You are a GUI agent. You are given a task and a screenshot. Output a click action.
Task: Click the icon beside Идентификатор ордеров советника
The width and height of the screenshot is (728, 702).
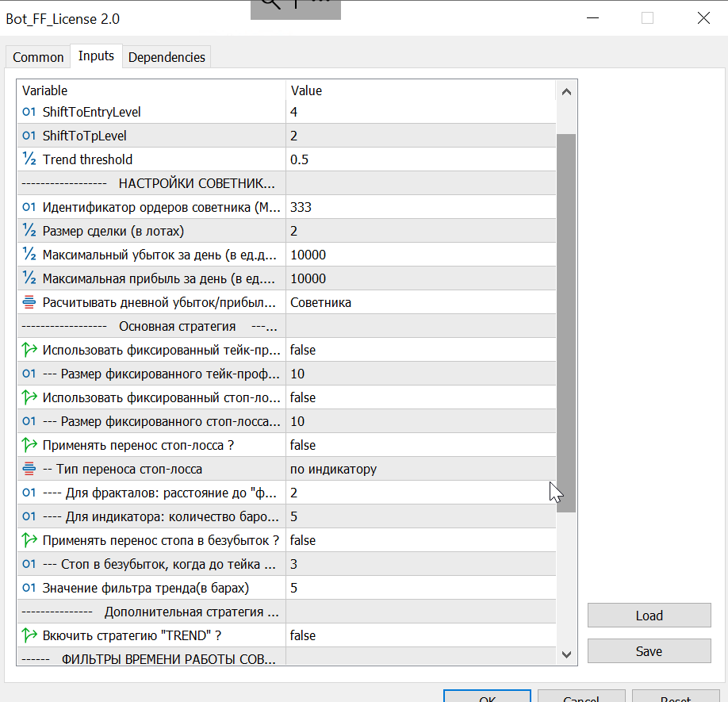point(29,207)
